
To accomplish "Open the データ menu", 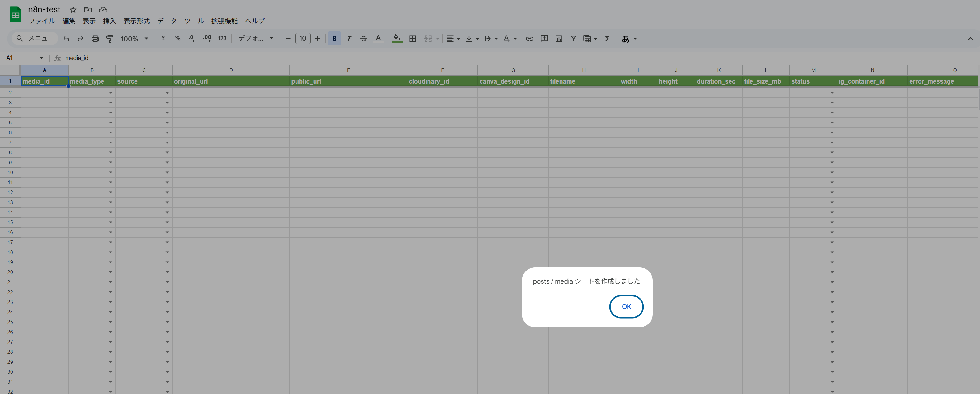I will 167,21.
